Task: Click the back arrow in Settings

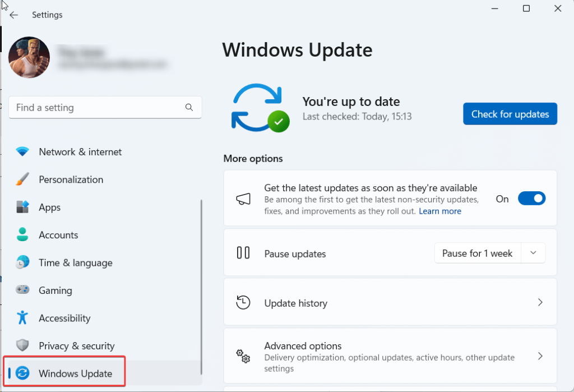Action: click(14, 15)
